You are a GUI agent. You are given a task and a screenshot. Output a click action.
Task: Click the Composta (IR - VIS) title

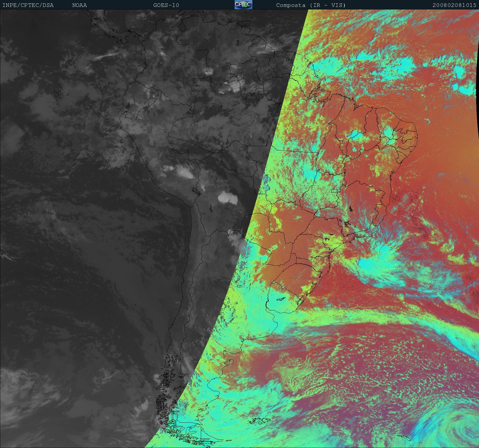click(x=311, y=5)
